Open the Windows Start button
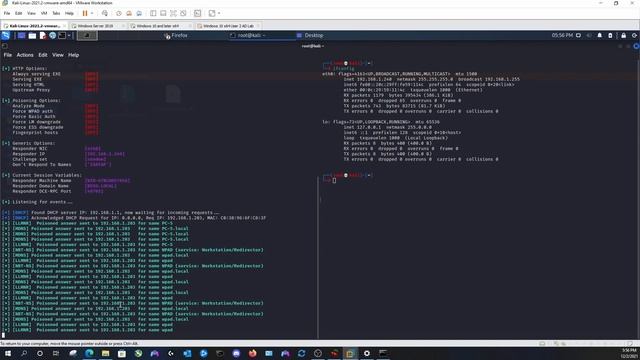640x360 pixels. coord(8,353)
